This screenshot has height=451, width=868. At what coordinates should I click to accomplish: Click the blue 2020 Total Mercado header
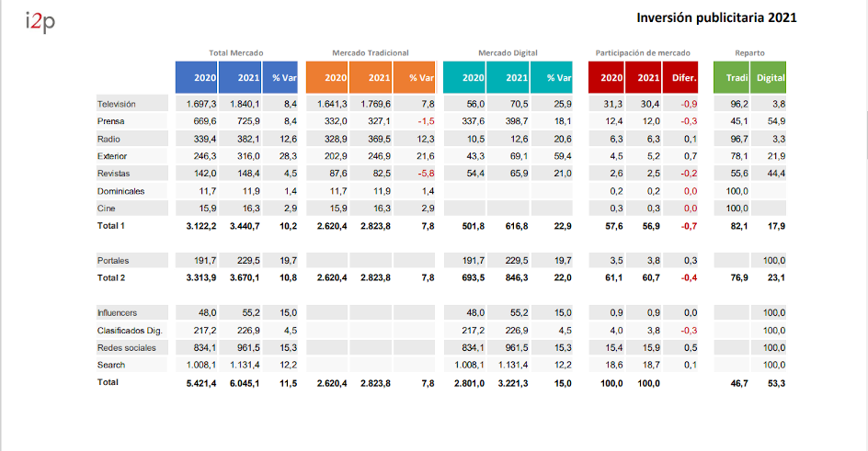click(x=197, y=78)
